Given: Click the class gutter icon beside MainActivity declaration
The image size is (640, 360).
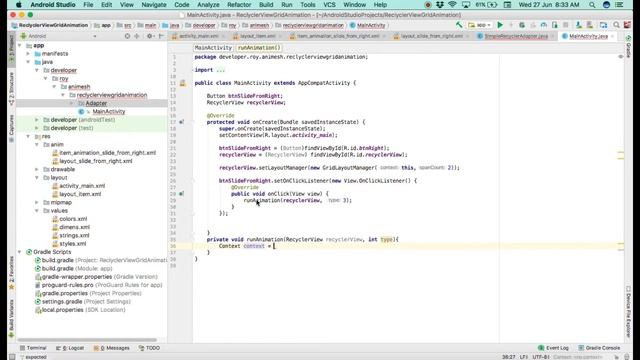Looking at the screenshot, I should pyautogui.click(x=182, y=83).
